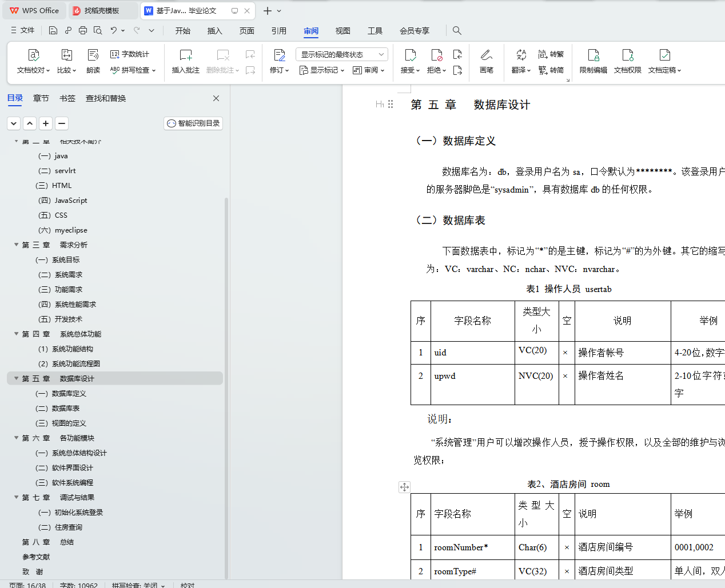Go to (四) JavaScript in outline
Screen dimensions: 725x588
coord(63,200)
